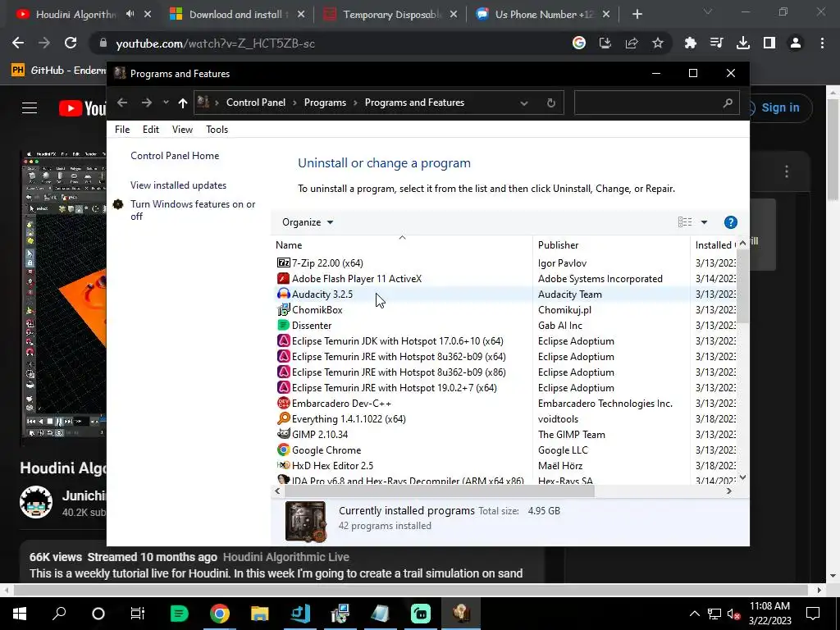Click the Control Panel breadcrumb

(256, 103)
